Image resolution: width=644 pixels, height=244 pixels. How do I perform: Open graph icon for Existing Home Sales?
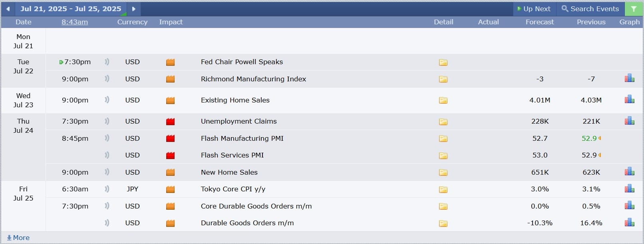629,100
